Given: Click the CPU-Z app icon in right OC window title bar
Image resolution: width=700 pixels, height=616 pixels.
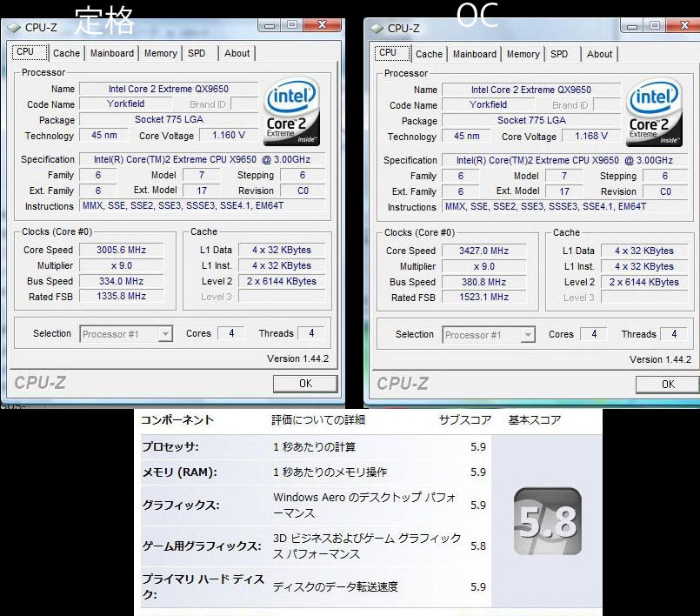Looking at the screenshot, I should click(377, 29).
